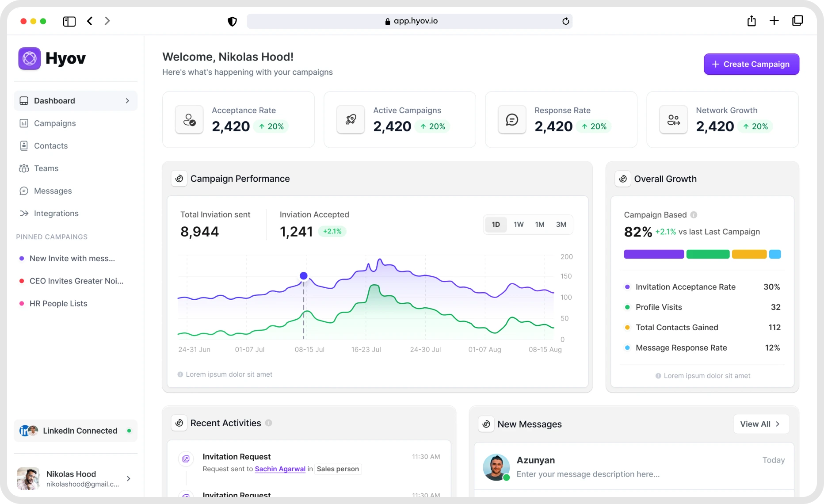This screenshot has width=824, height=504.
Task: Click the Create Campaign button
Action: click(x=751, y=64)
